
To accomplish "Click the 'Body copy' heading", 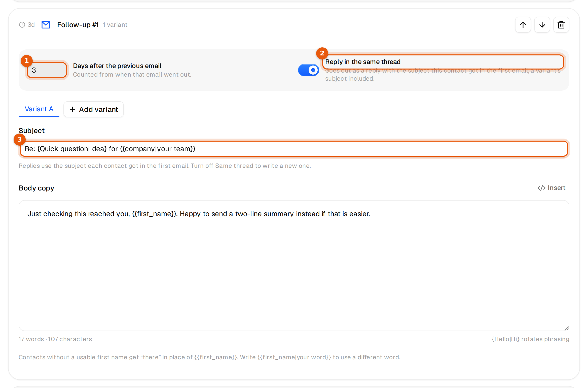I will point(36,188).
